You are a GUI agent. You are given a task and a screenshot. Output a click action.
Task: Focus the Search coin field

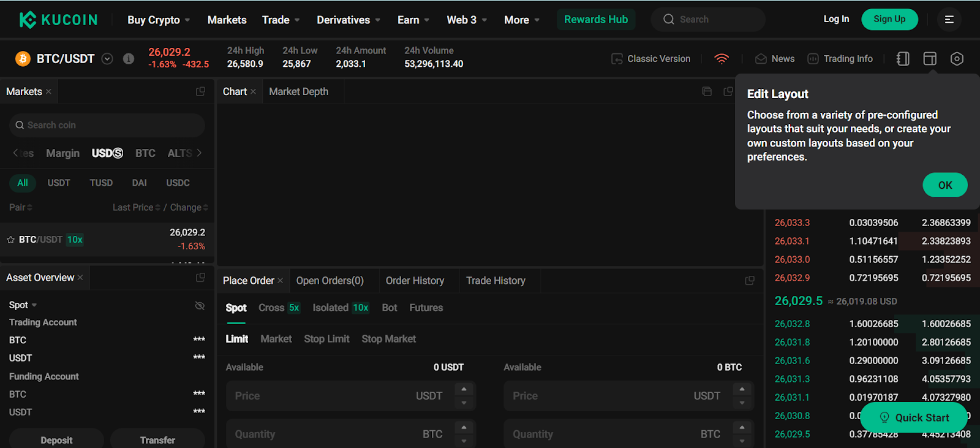[x=107, y=125]
